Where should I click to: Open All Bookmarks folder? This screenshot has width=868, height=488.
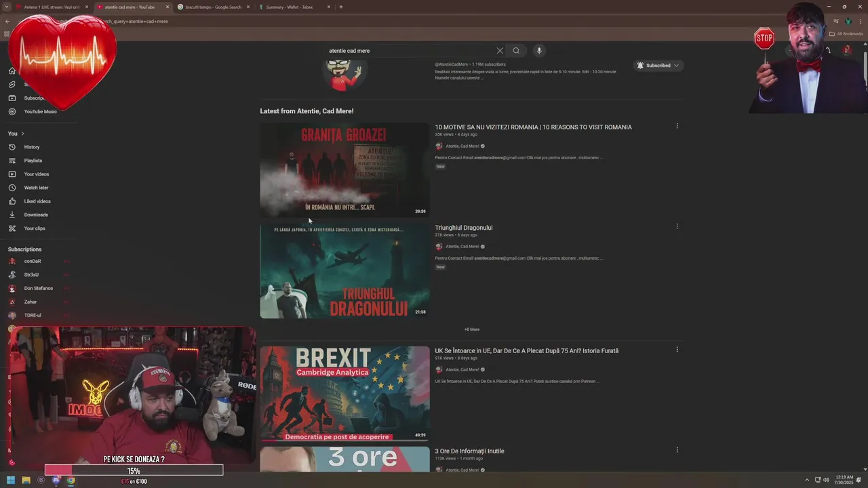coord(846,34)
